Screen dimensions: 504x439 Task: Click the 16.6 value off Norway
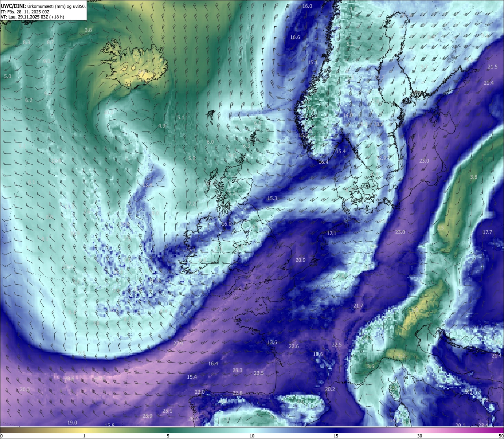click(295, 37)
